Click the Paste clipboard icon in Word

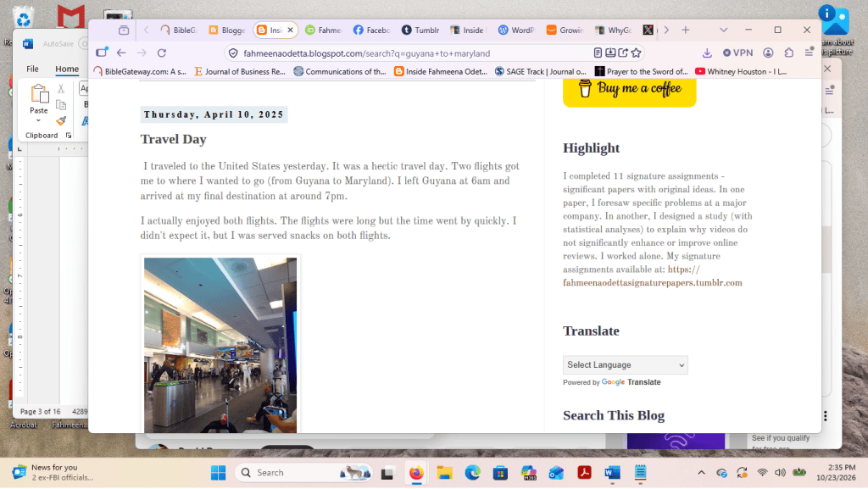point(39,94)
